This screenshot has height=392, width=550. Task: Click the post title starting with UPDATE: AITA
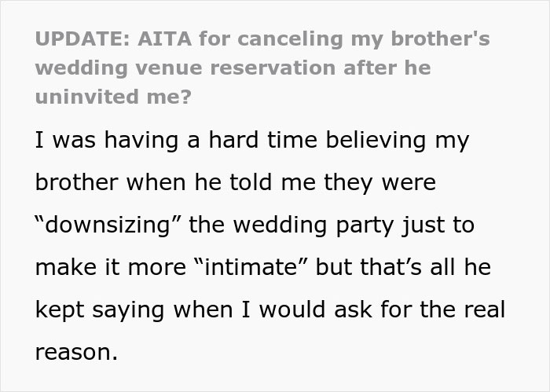click(x=236, y=68)
